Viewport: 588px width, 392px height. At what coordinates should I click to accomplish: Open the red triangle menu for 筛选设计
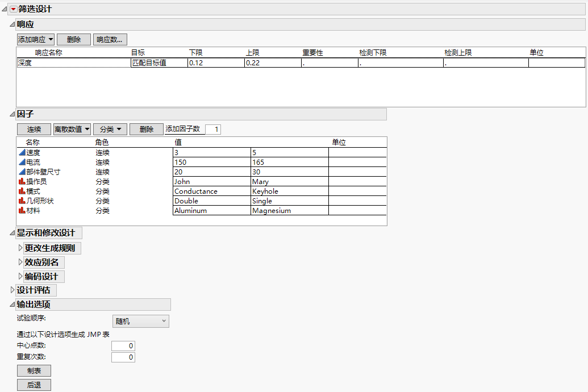click(12, 9)
